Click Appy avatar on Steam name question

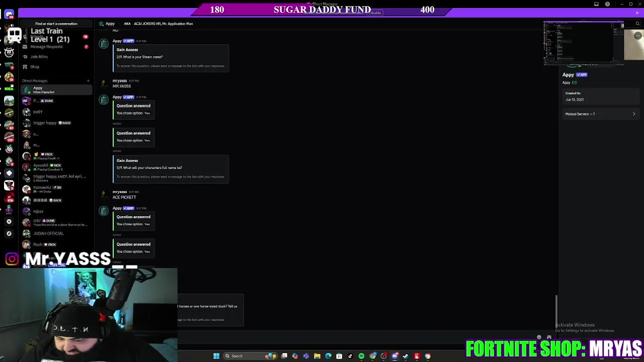point(104,44)
